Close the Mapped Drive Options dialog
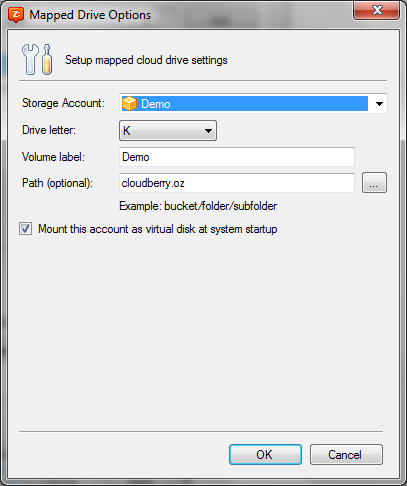407x486 pixels. tap(377, 11)
